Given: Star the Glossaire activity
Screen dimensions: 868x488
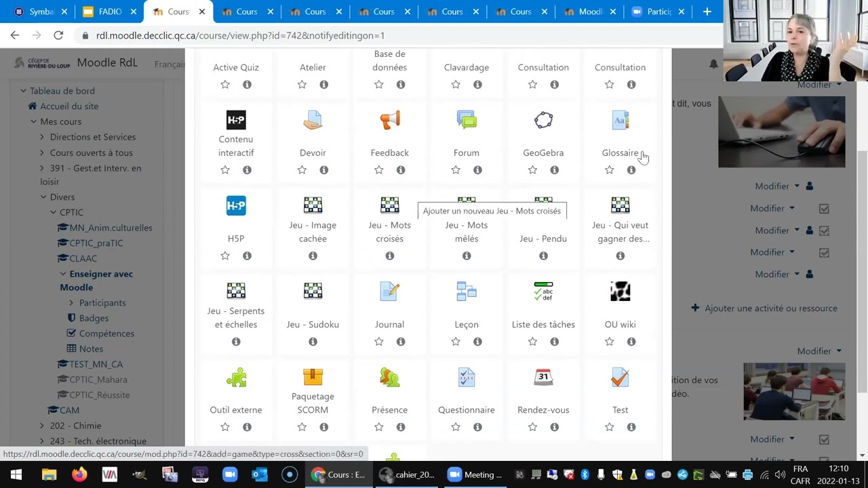Looking at the screenshot, I should tap(610, 170).
